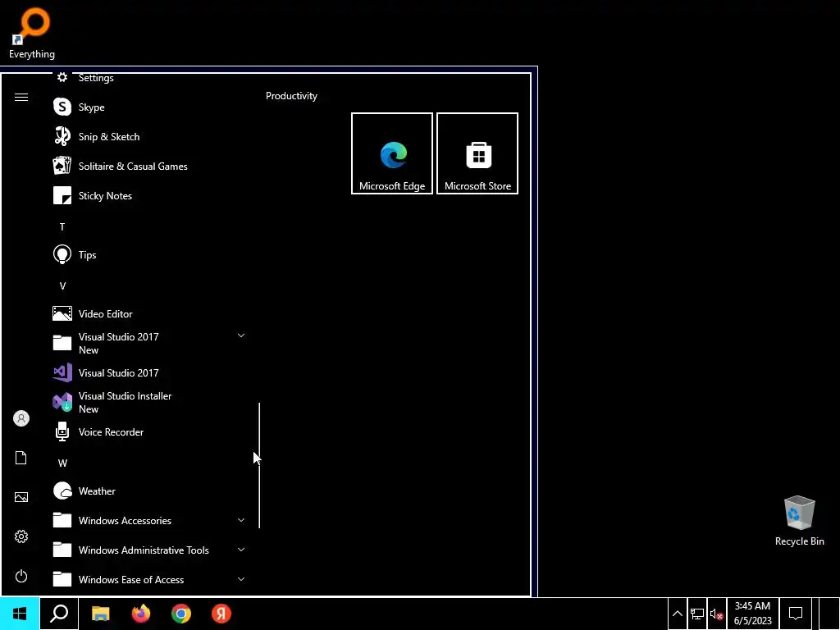The image size is (840, 630).
Task: Open Skype from the app list
Action: (149, 107)
